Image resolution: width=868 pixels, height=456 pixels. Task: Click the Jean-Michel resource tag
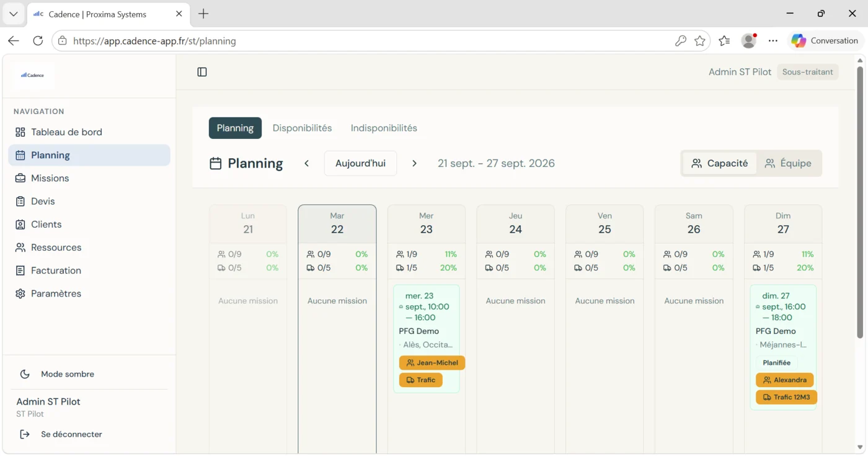pos(432,363)
